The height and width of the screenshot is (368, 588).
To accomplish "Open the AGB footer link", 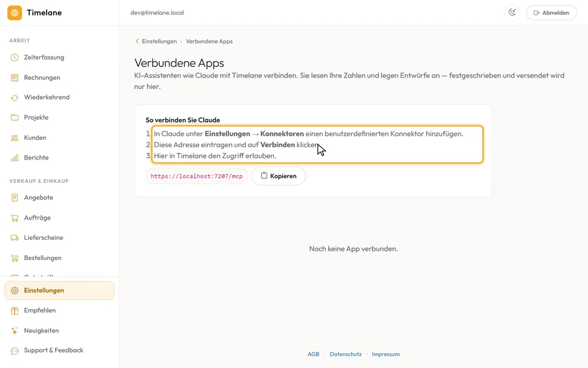I will 314,354.
